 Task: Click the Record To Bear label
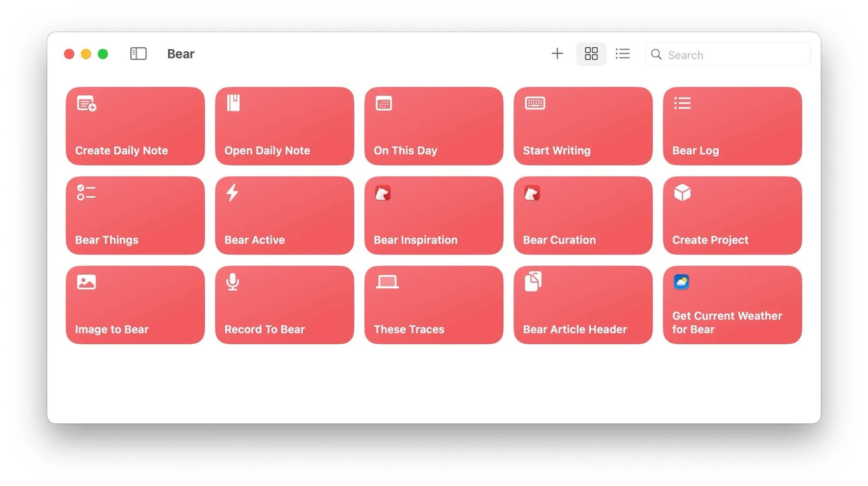[x=265, y=329]
